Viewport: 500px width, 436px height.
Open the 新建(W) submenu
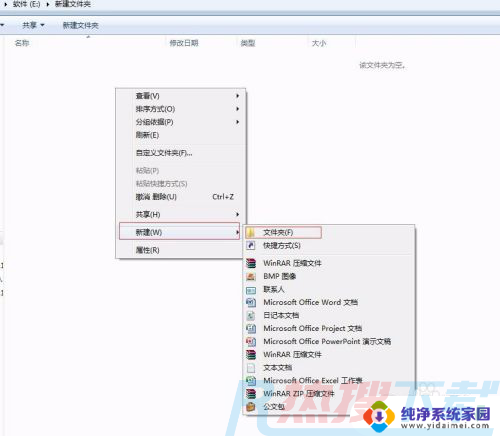[179, 232]
